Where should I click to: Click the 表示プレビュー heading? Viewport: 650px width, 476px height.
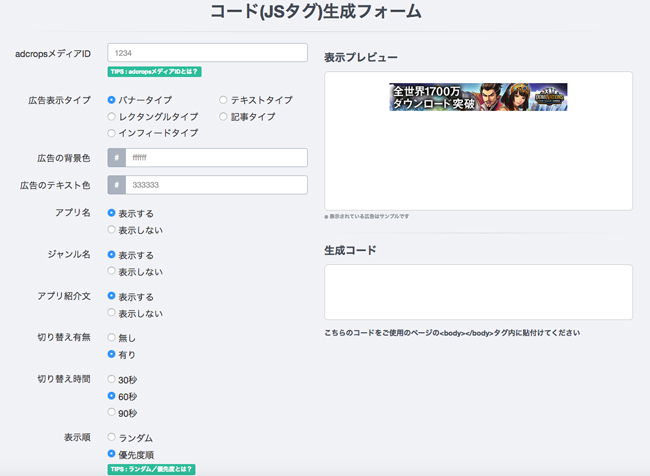pyautogui.click(x=361, y=57)
